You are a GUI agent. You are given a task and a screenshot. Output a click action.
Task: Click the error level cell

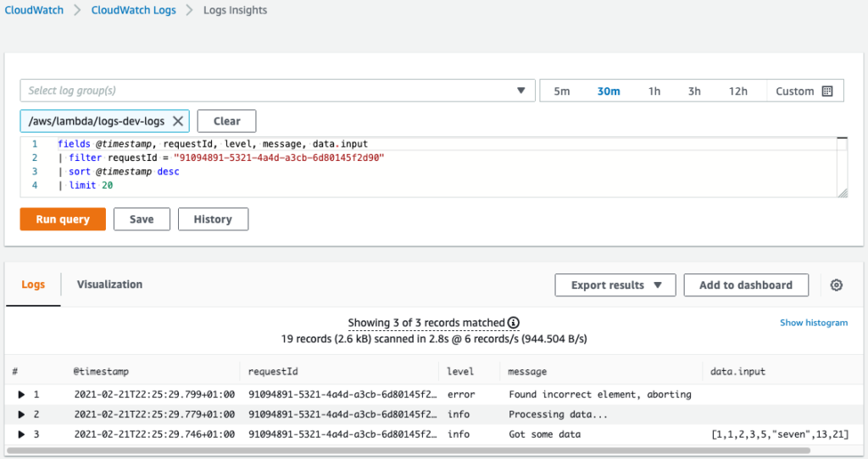[461, 395]
